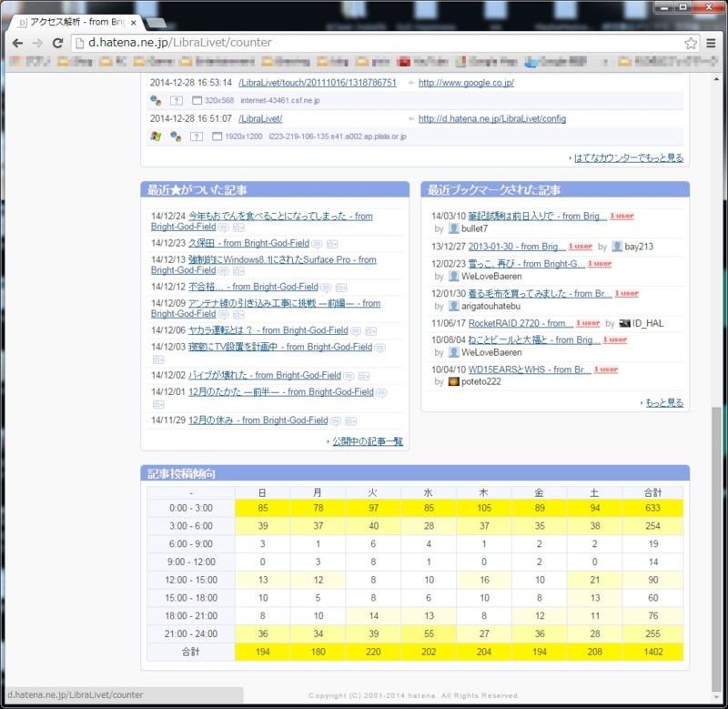Open the 2013-01-30 bookmarked article
Viewport: 728px width, 709px height.
click(517, 247)
